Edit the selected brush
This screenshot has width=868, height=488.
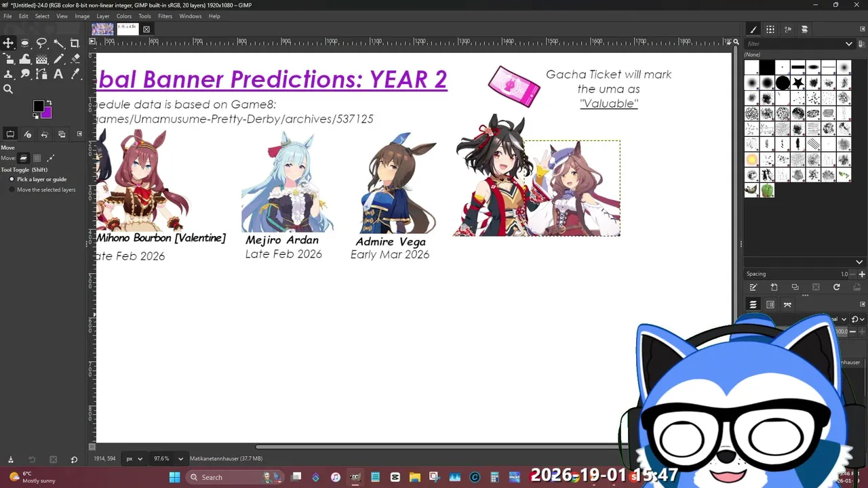pyautogui.click(x=753, y=287)
